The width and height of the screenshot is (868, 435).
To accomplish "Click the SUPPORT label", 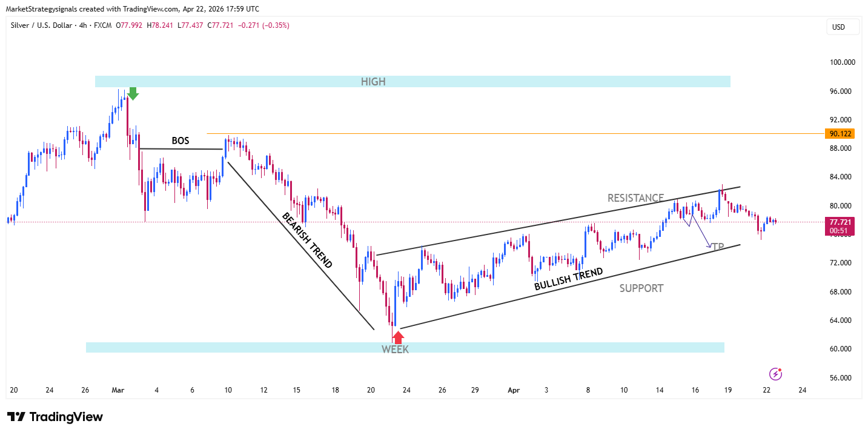I will [x=641, y=288].
